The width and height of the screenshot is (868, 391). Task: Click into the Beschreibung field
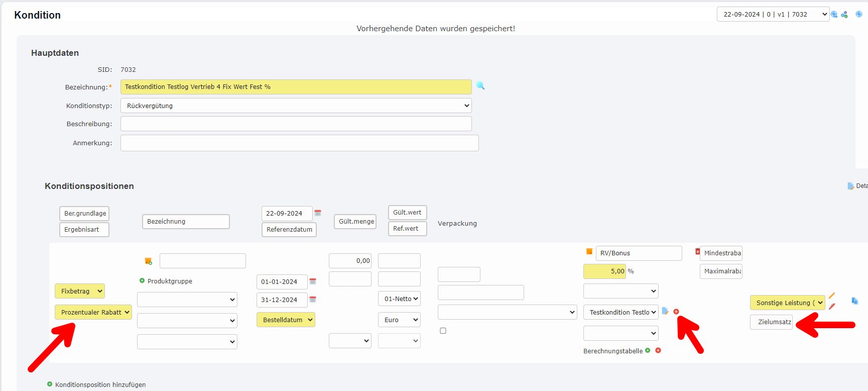296,124
